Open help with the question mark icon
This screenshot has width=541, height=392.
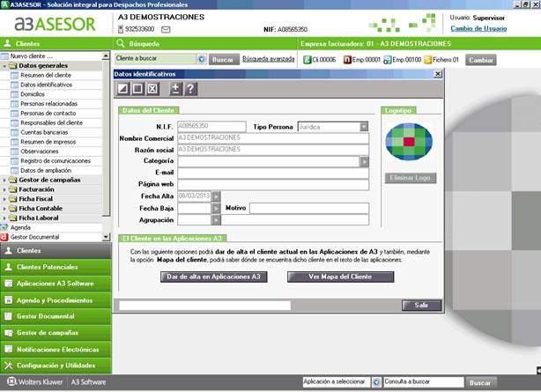coord(190,89)
